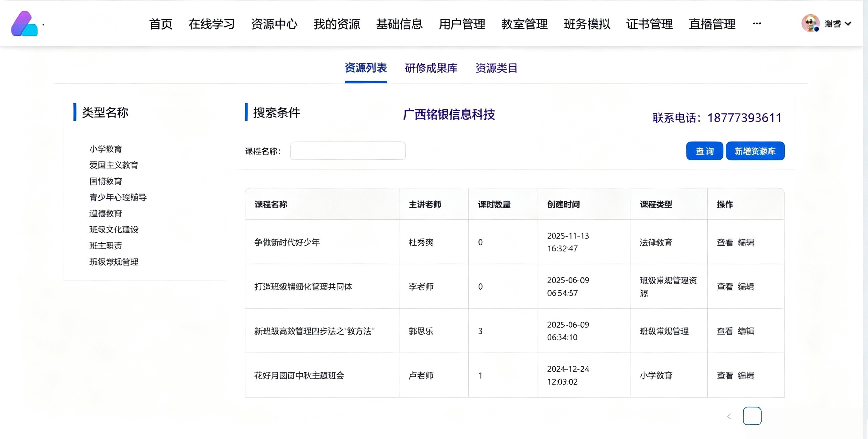Viewport: 868px width, 439px height.
Task: Click the 广西铭银信息科技 company title
Action: click(x=449, y=114)
